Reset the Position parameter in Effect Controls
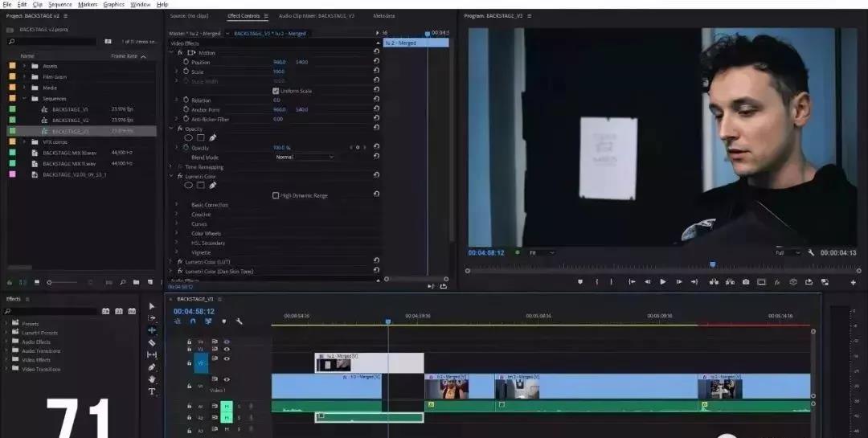The width and height of the screenshot is (868, 438). pos(376,62)
